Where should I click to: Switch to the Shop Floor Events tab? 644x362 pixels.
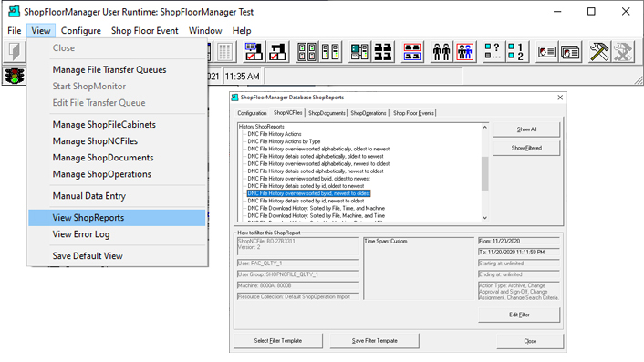pyautogui.click(x=413, y=113)
